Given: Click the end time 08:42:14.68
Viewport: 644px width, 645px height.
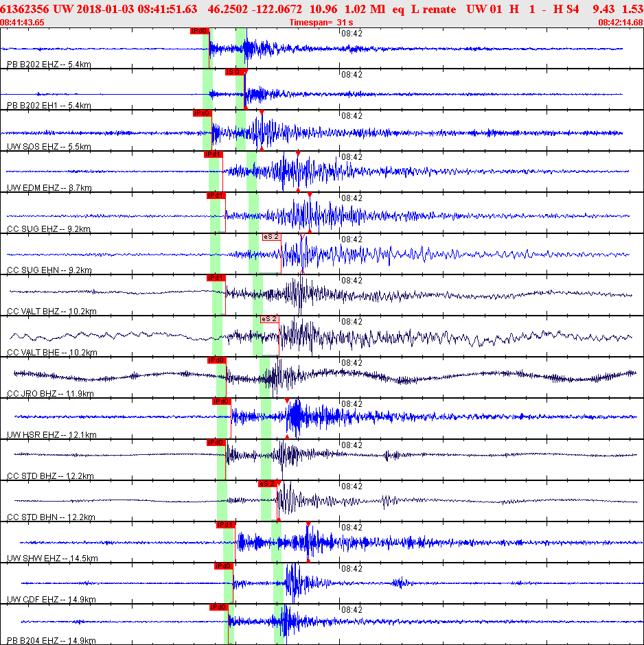Looking at the screenshot, I should 621,22.
